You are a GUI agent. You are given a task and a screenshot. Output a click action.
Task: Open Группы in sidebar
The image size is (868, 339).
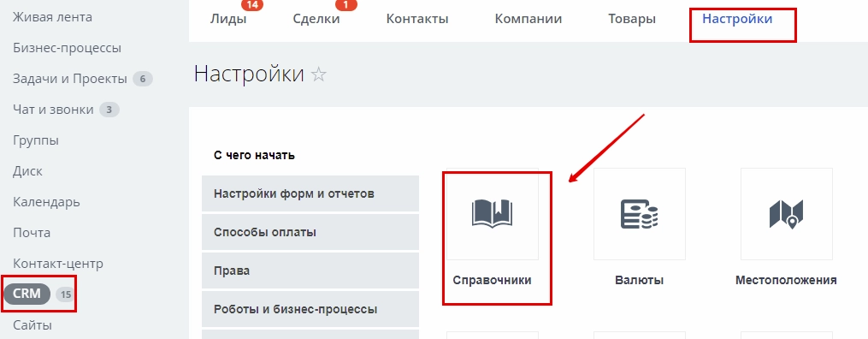click(x=35, y=140)
